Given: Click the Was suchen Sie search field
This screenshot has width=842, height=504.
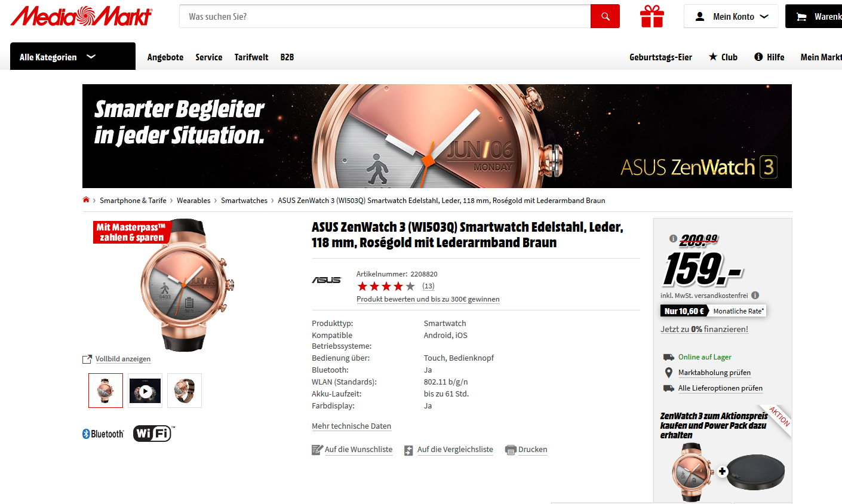Looking at the screenshot, I should point(385,17).
